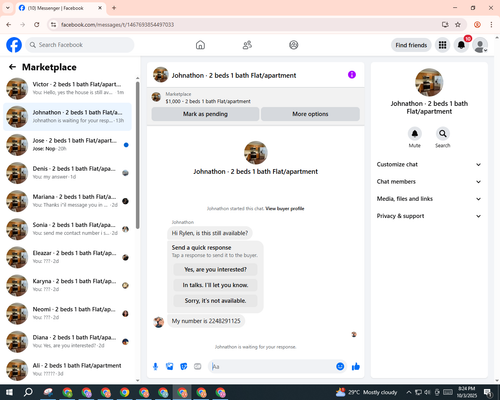
Task: Go back from Marketplace using arrow
Action: (x=12, y=67)
